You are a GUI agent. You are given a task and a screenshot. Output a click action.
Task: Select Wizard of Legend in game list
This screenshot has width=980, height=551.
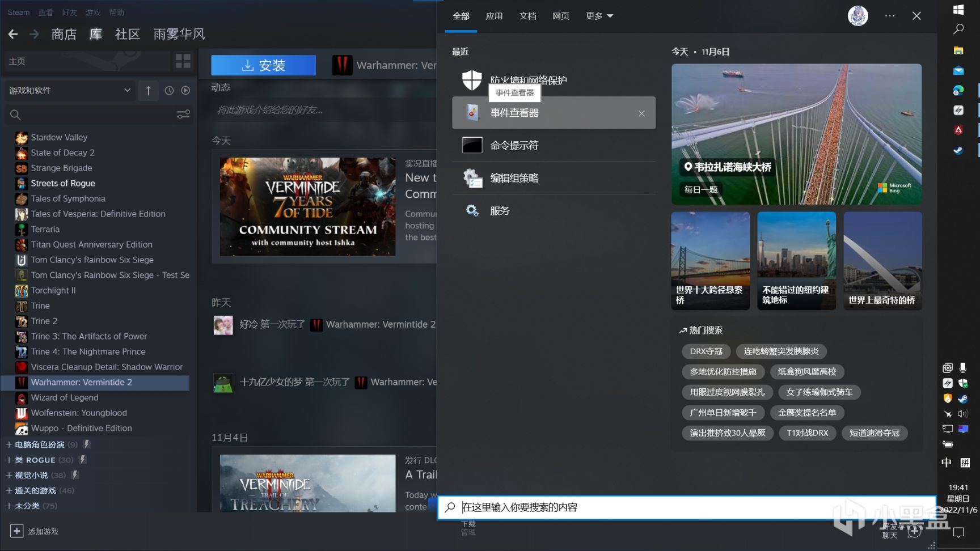pyautogui.click(x=64, y=397)
